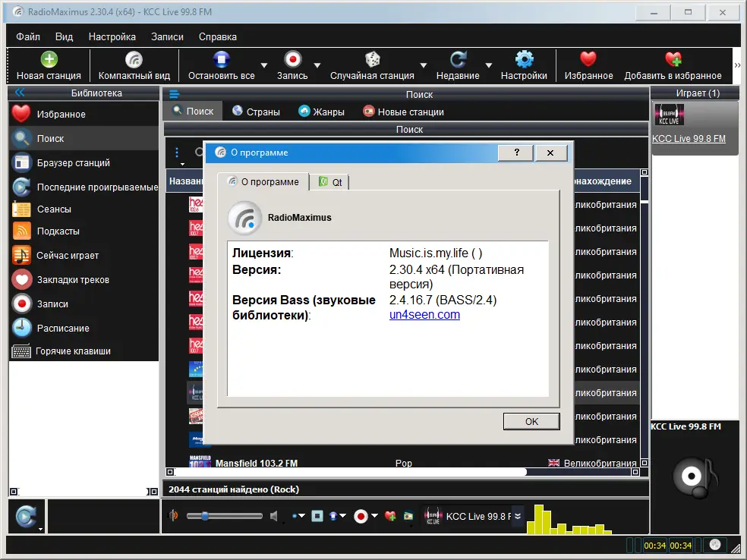
Task: Open the un4seen.com link
Action: 424,315
